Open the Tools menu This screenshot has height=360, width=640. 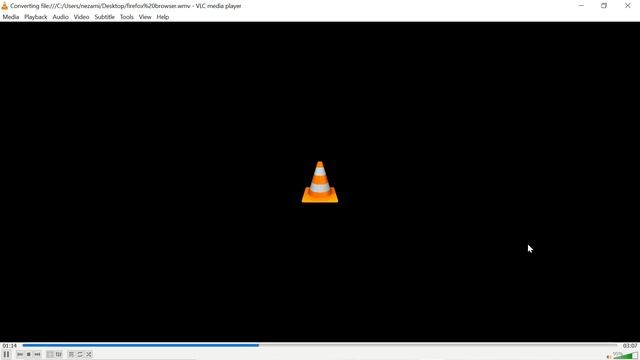(127, 17)
